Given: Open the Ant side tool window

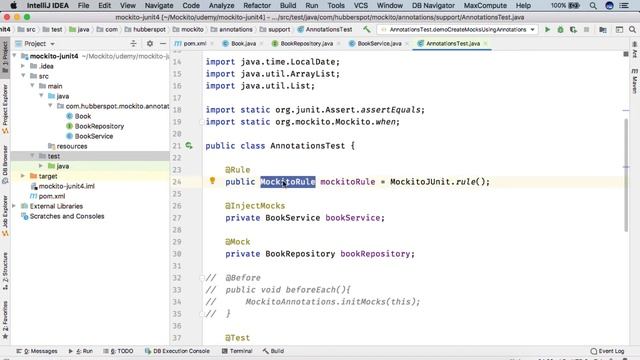Looking at the screenshot, I should (x=635, y=50).
